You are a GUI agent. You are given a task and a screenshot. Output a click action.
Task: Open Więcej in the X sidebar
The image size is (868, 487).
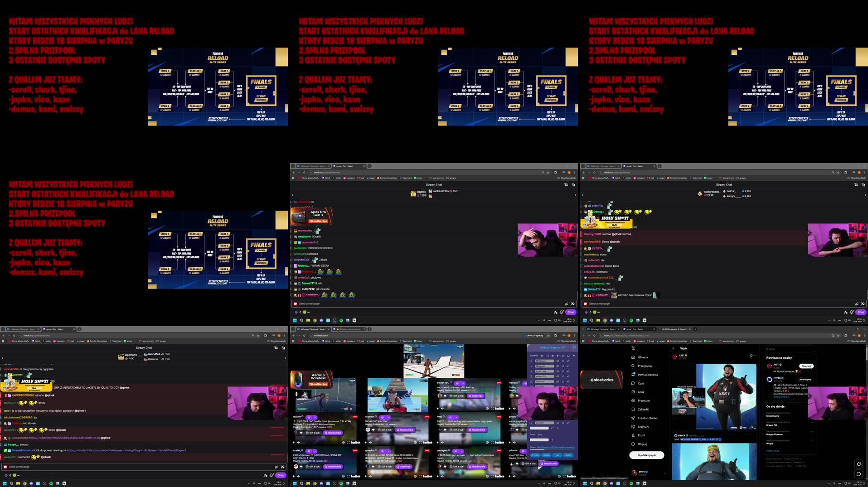639,444
